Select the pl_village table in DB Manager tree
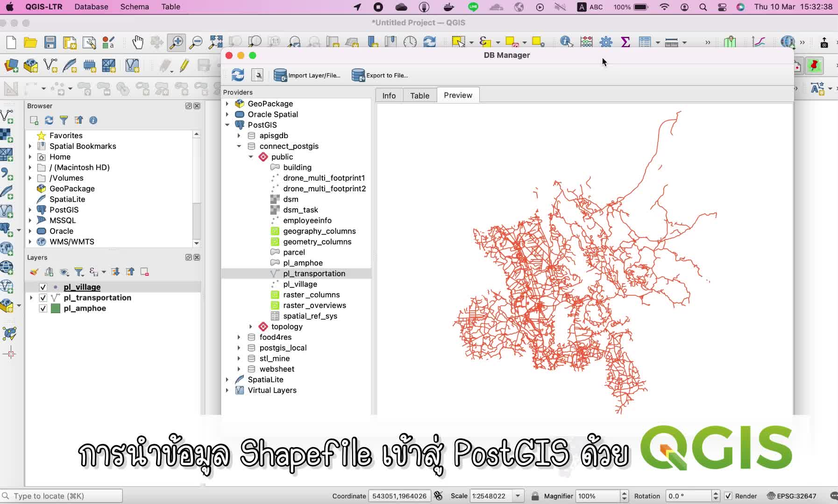This screenshot has width=838, height=504. coord(300,284)
